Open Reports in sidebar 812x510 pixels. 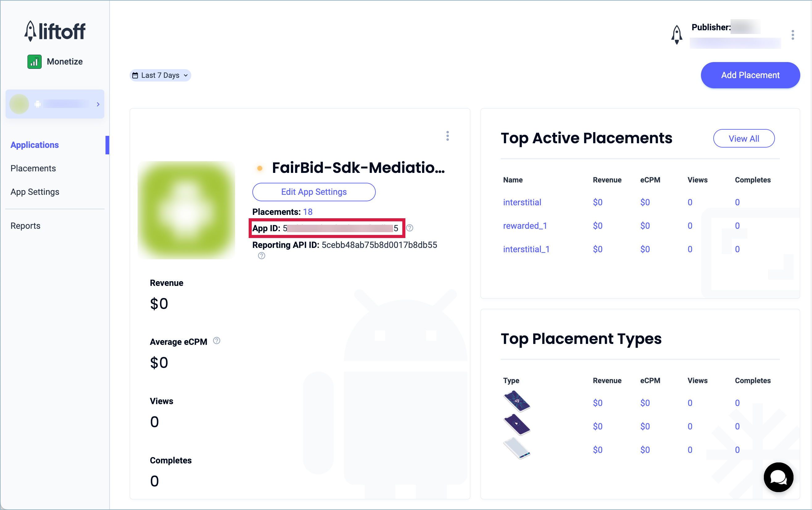pos(26,226)
